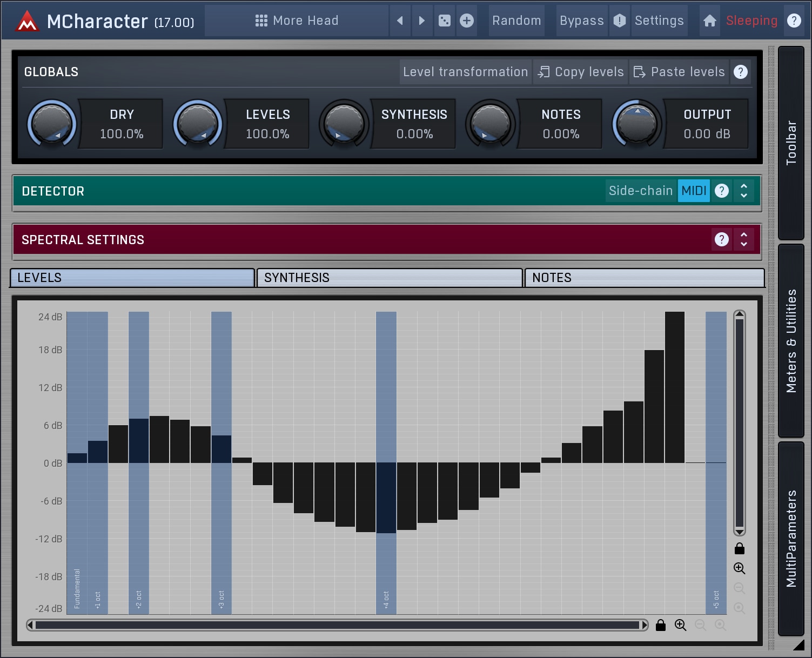The height and width of the screenshot is (658, 812).
Task: Enable the MIDI detector option
Action: tap(694, 191)
